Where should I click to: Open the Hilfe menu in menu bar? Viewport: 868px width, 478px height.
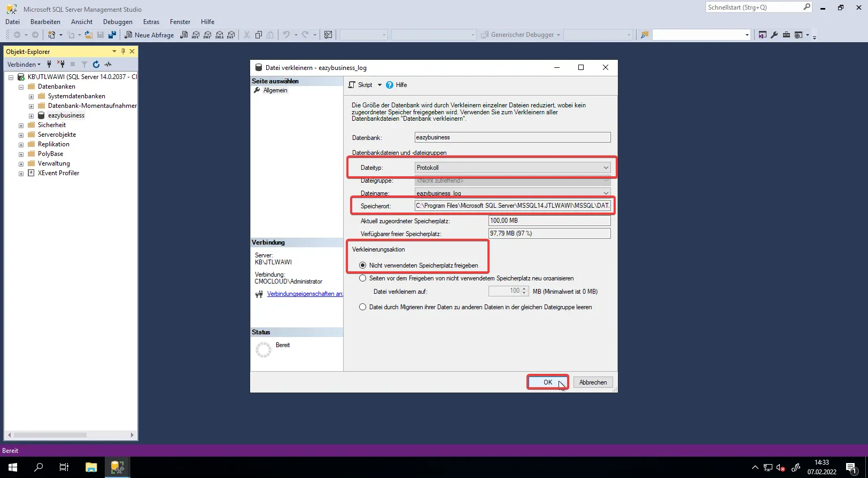tap(208, 22)
